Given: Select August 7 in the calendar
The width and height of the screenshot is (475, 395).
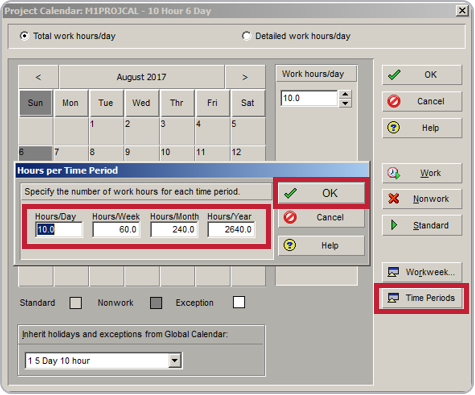Looking at the screenshot, I should click(70, 153).
